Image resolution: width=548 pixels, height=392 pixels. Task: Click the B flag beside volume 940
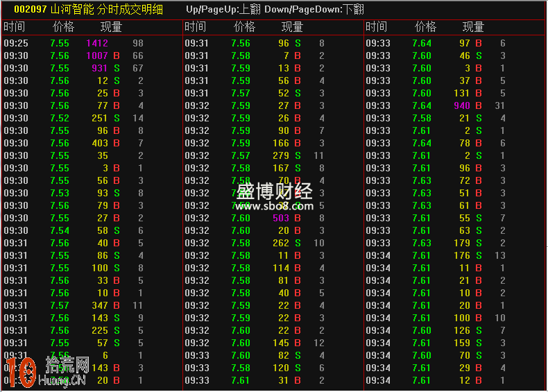pos(479,105)
